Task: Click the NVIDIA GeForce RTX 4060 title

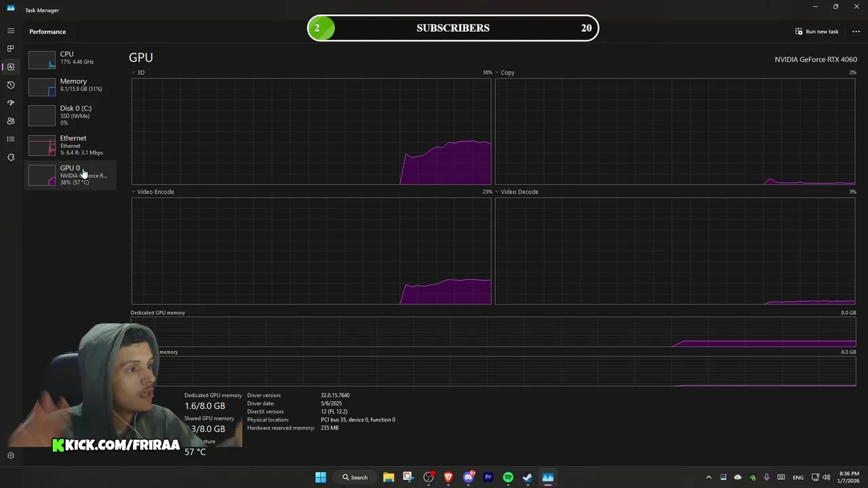Action: coord(816,60)
